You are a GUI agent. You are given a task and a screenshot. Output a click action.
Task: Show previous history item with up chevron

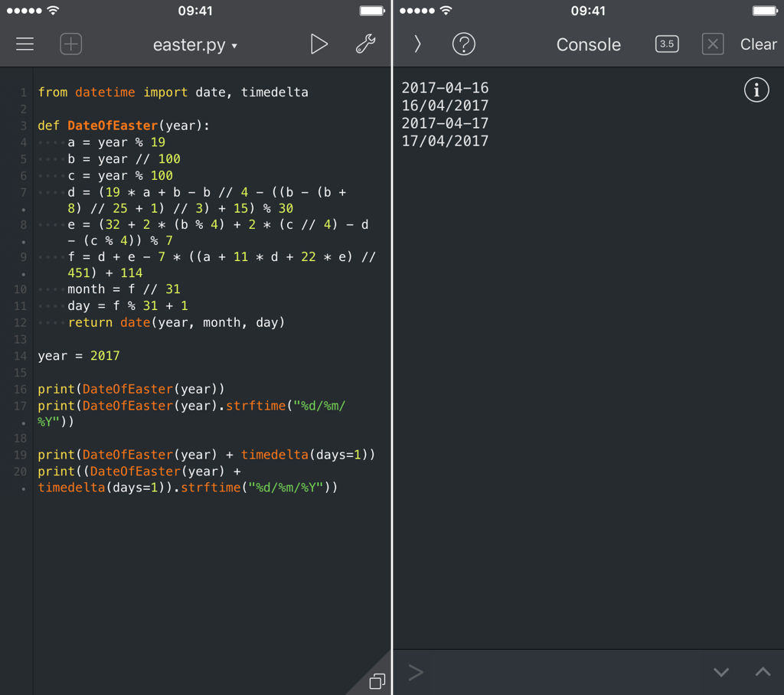pyautogui.click(x=763, y=671)
